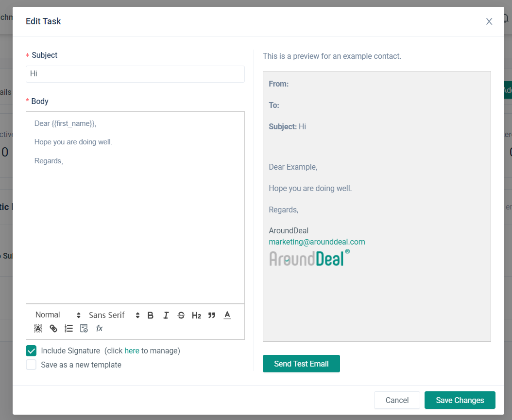Uncheck the Include Signature checkbox

coord(31,351)
